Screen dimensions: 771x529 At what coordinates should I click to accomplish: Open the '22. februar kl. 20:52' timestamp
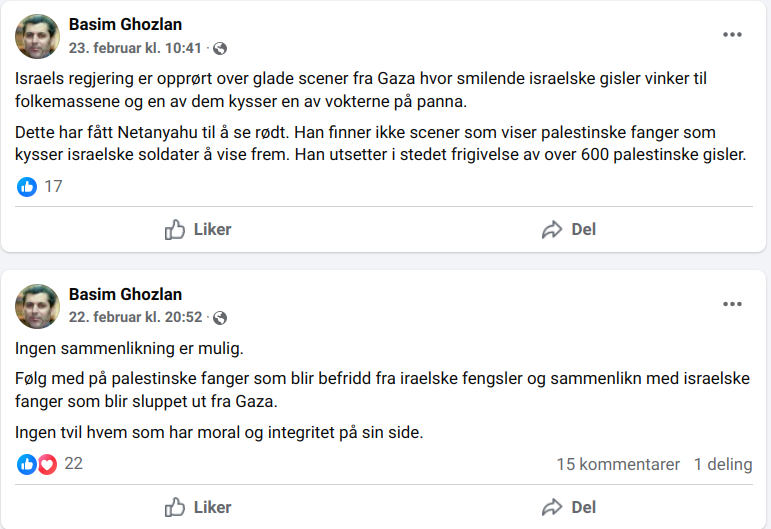click(x=135, y=317)
